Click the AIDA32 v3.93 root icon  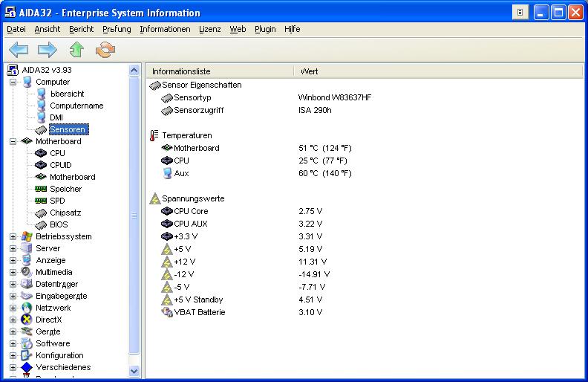pyautogui.click(x=13, y=70)
